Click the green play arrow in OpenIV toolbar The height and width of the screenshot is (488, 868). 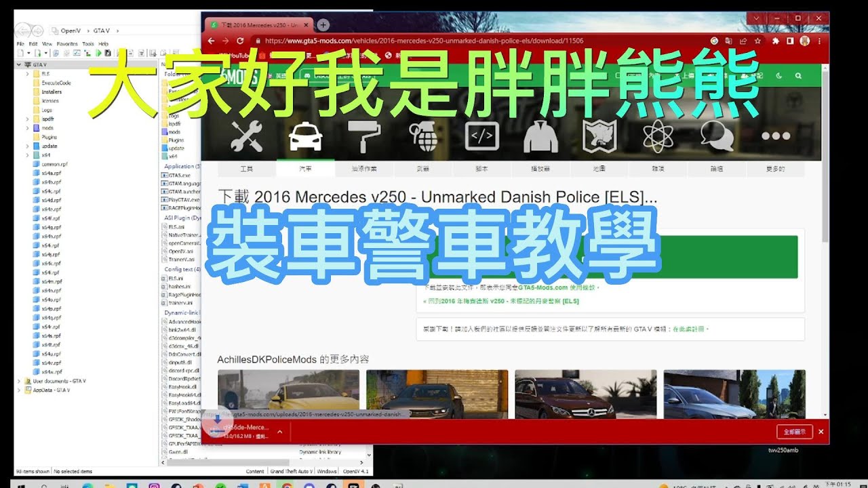pyautogui.click(x=99, y=53)
